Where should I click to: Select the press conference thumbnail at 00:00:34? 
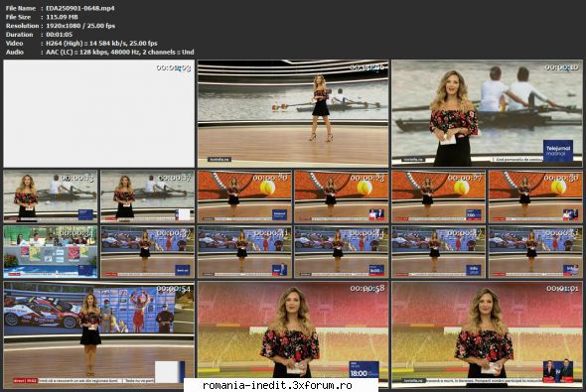click(51, 252)
